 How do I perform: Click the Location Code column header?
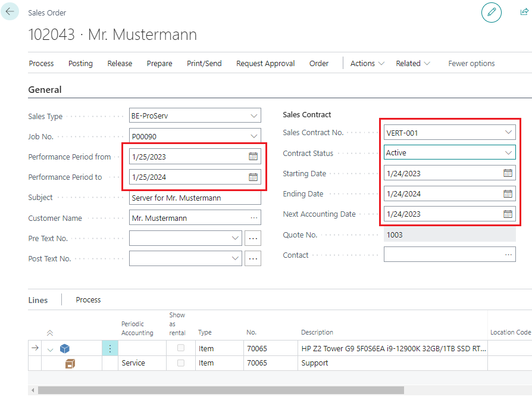click(511, 332)
